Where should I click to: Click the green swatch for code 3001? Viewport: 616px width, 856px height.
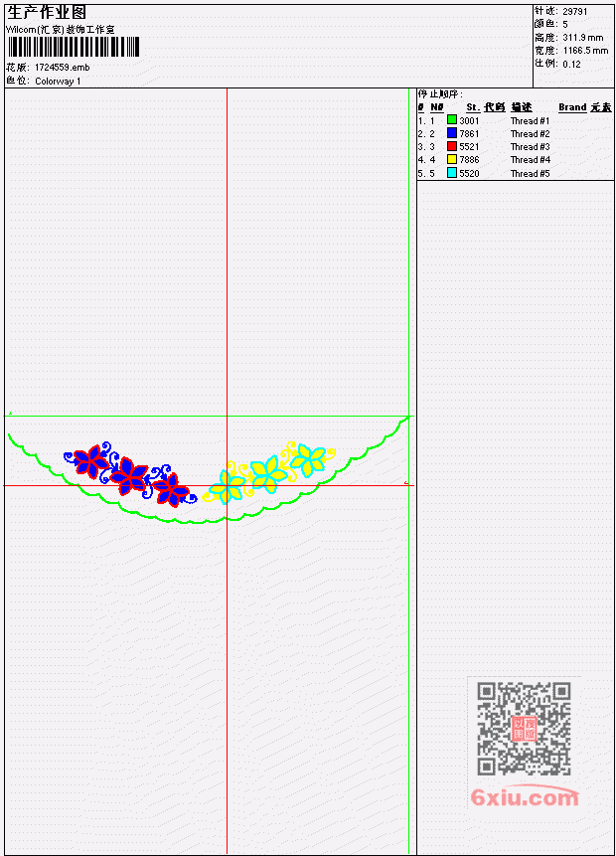click(x=452, y=120)
